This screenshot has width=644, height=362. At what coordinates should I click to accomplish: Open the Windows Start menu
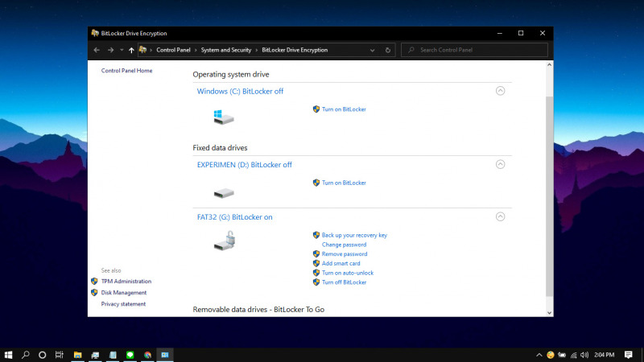point(8,355)
